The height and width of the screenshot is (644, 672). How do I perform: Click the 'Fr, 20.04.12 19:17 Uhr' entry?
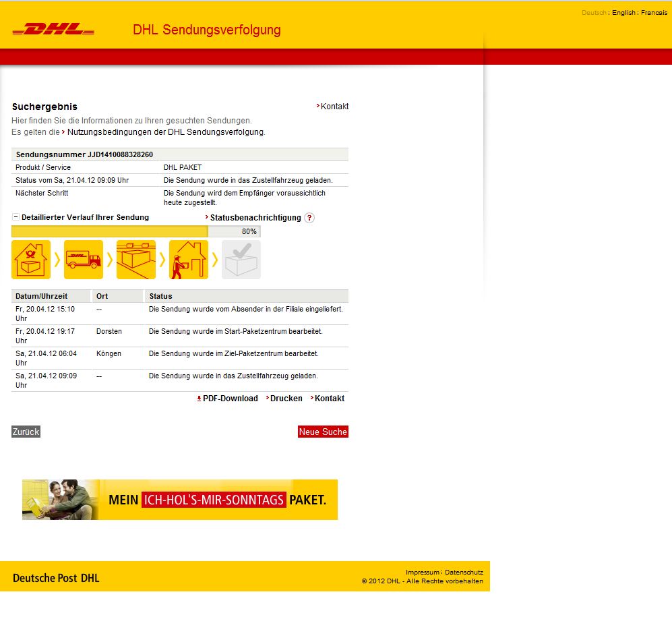click(45, 336)
